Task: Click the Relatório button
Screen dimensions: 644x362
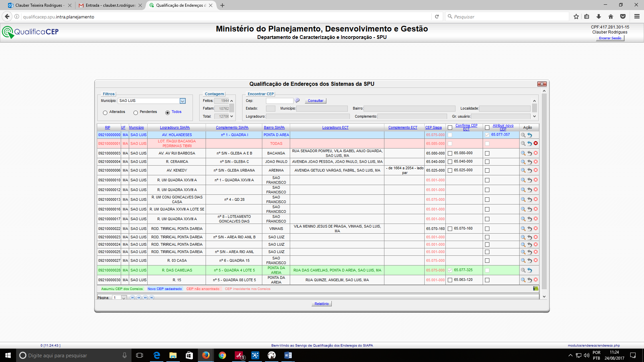Action: [321, 304]
